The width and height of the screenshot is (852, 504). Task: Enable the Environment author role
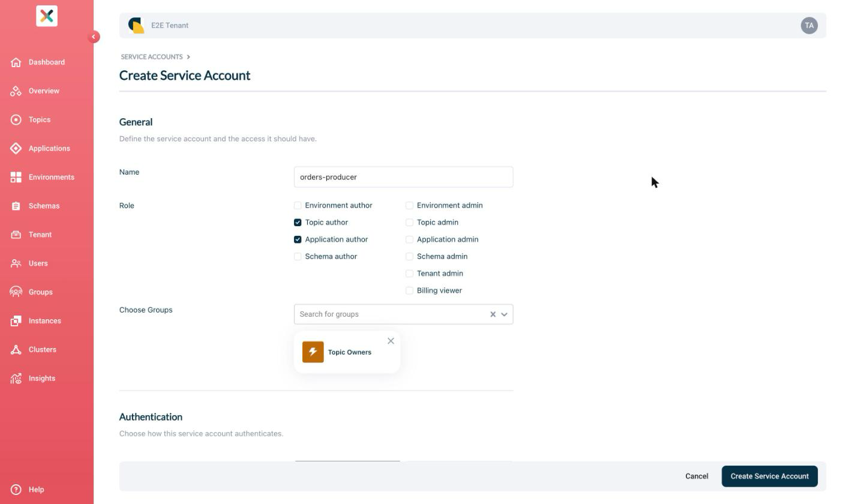click(298, 205)
